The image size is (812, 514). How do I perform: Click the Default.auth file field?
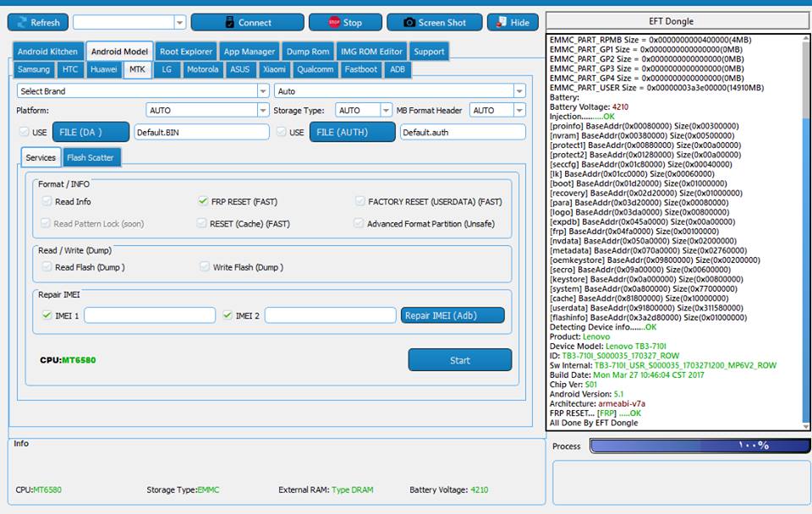[x=463, y=132]
